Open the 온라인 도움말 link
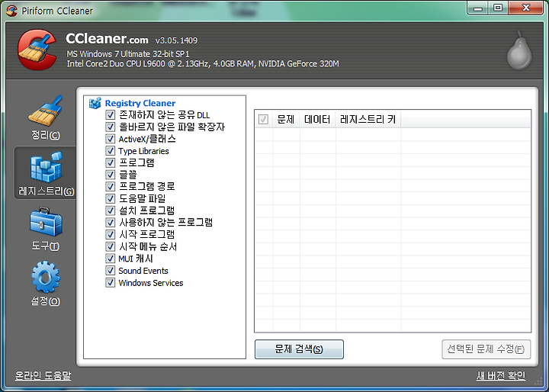The image size is (549, 392). [43, 375]
